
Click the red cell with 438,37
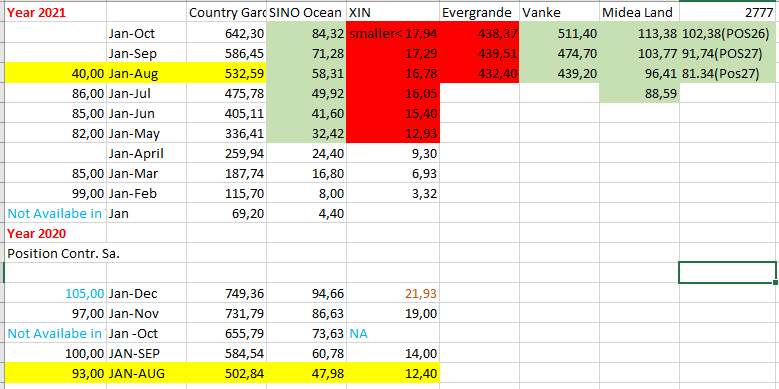[x=479, y=33]
